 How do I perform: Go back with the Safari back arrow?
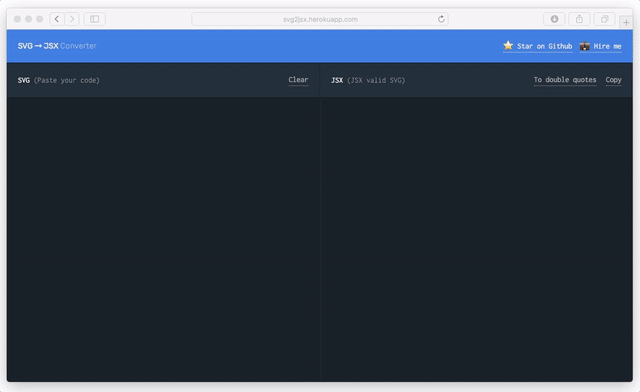tap(57, 19)
